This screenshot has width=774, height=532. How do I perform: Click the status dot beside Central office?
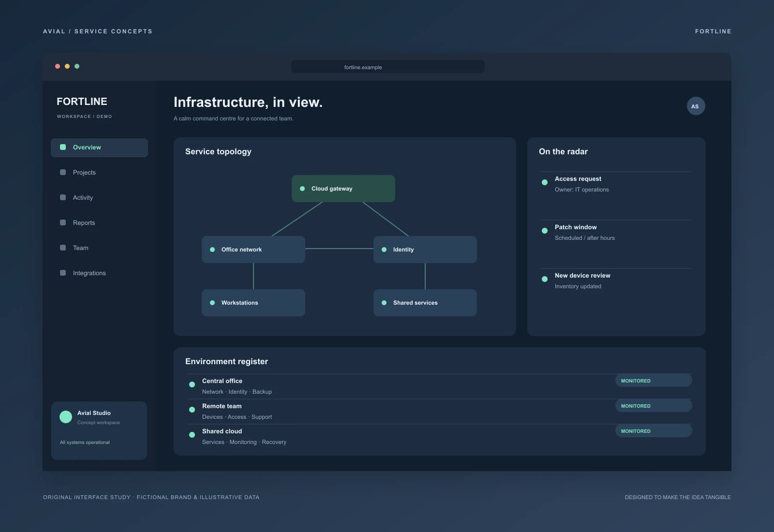(x=192, y=384)
